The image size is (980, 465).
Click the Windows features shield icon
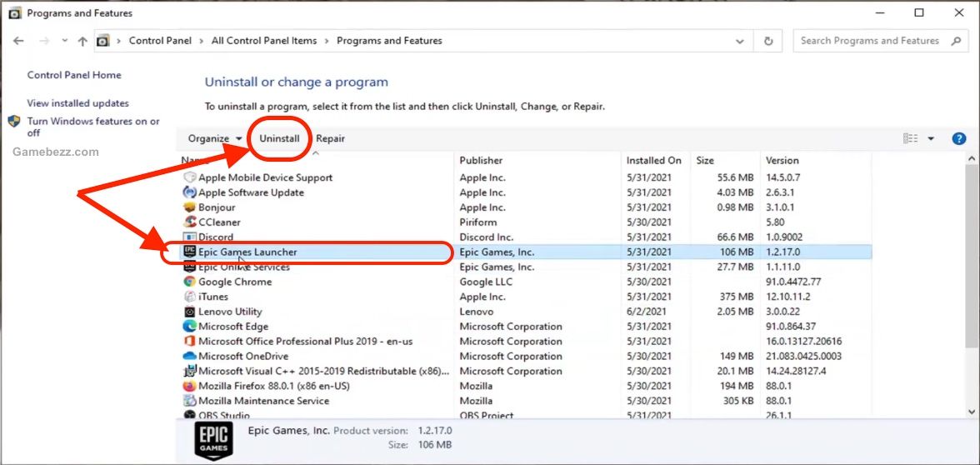14,122
